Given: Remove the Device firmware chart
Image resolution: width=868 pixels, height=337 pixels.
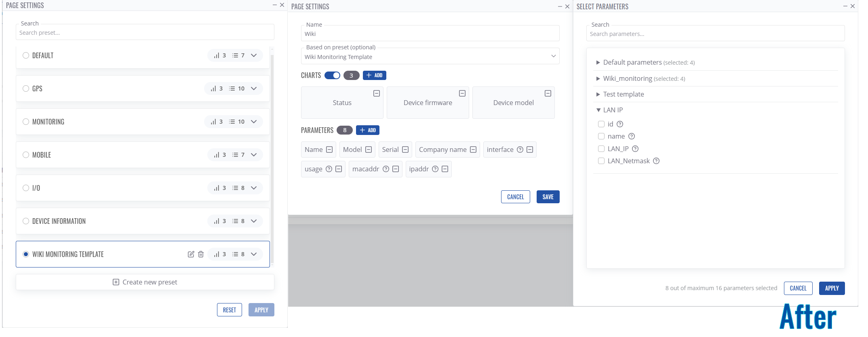Looking at the screenshot, I should (x=462, y=93).
